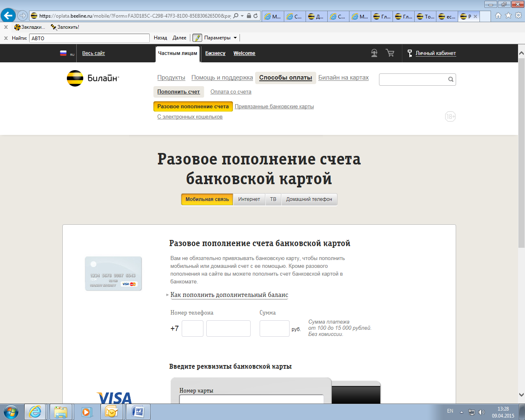Select 'Разовое пополнение счета' yellow button
Viewport: 525px width, 420px height.
pyautogui.click(x=193, y=107)
